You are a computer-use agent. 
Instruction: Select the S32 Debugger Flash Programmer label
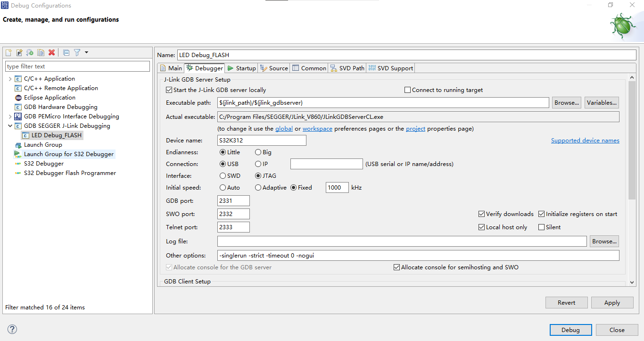(70, 173)
